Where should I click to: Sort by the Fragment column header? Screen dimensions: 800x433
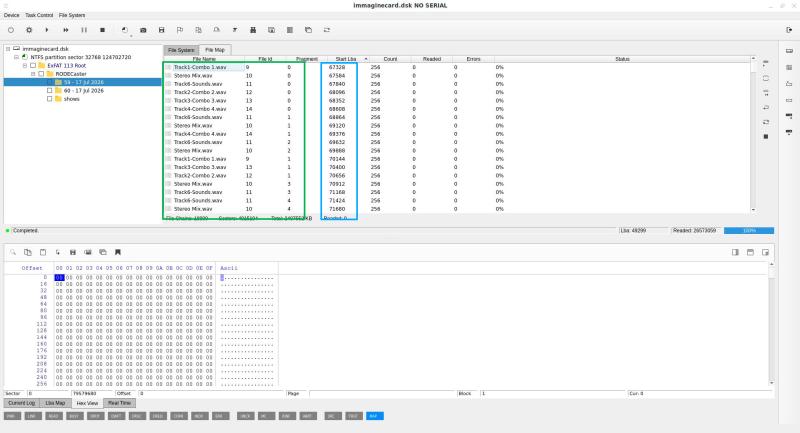click(x=306, y=59)
